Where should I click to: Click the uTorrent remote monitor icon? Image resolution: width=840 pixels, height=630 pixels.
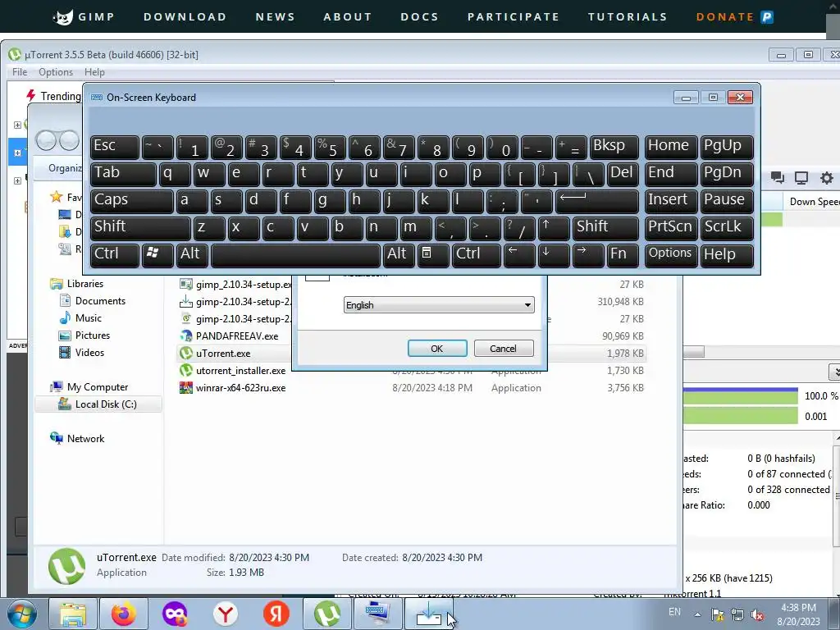tap(801, 178)
